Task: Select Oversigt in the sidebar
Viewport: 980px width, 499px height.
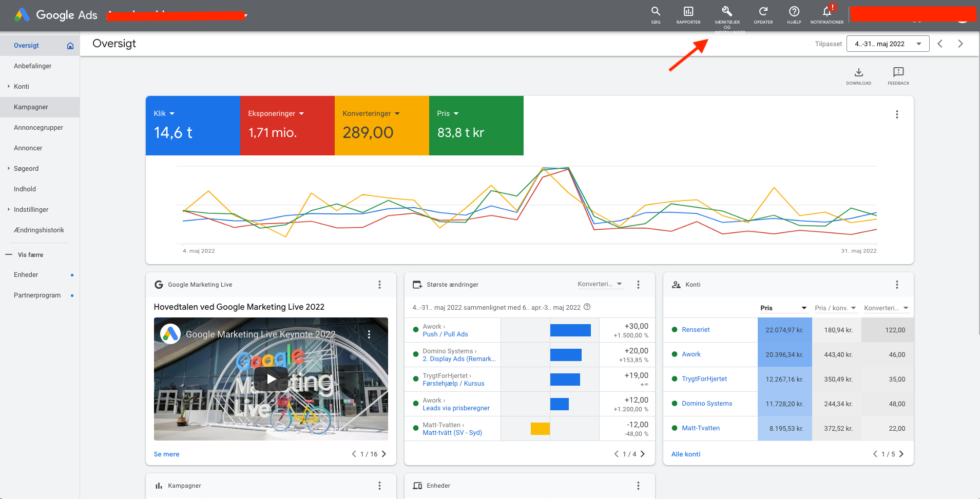Action: (x=40, y=46)
